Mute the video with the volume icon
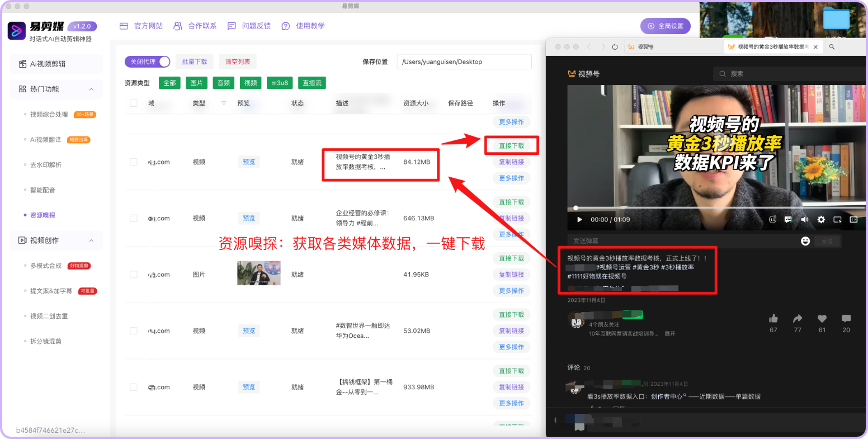Viewport: 868px width, 439px height. tap(805, 220)
